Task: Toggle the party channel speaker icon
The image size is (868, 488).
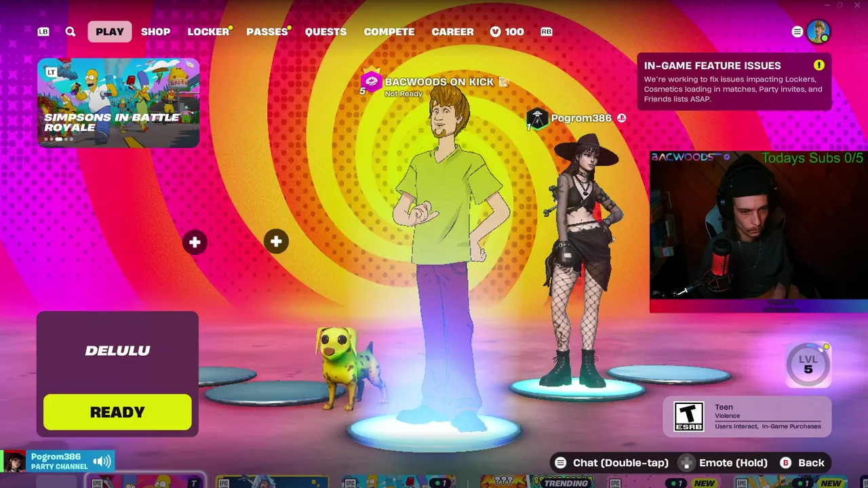Action: (x=102, y=462)
